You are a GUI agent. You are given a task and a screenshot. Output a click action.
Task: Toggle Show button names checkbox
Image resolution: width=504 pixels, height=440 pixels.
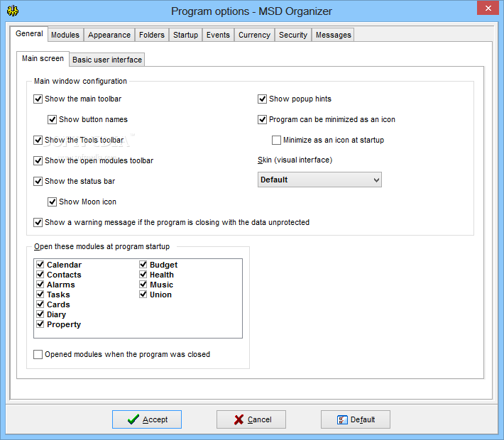52,119
